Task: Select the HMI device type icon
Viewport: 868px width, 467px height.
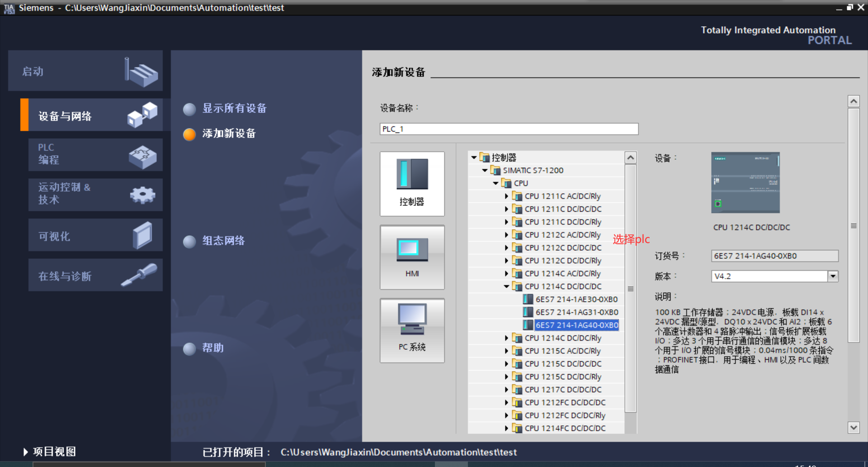Action: tap(411, 257)
